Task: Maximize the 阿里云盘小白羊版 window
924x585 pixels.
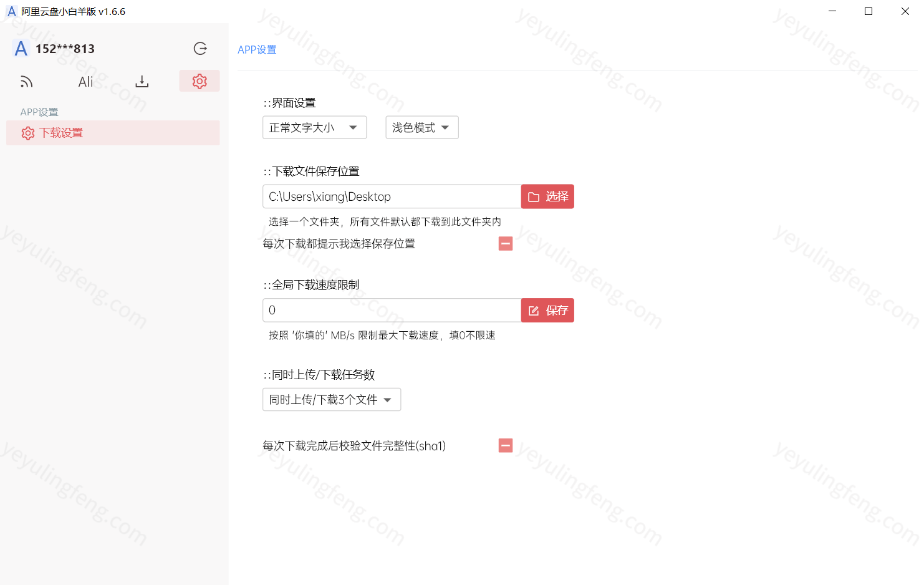Action: click(869, 11)
